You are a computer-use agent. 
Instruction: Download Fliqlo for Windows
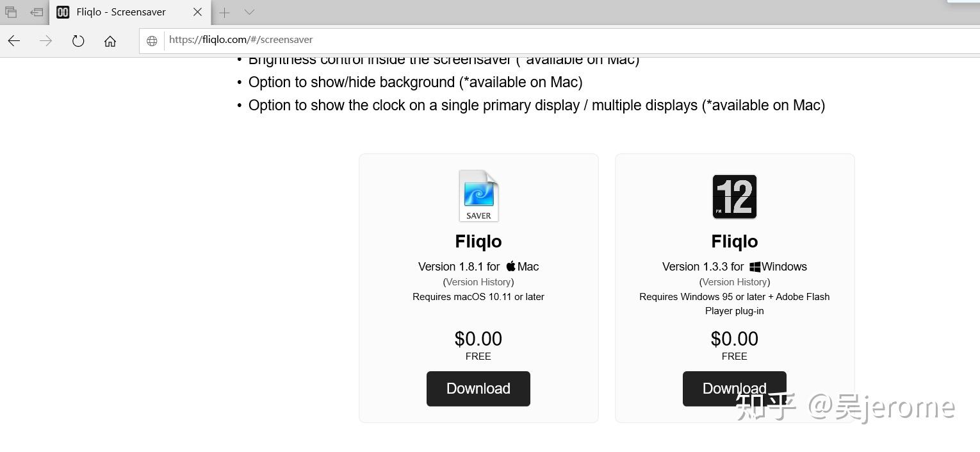coord(734,389)
